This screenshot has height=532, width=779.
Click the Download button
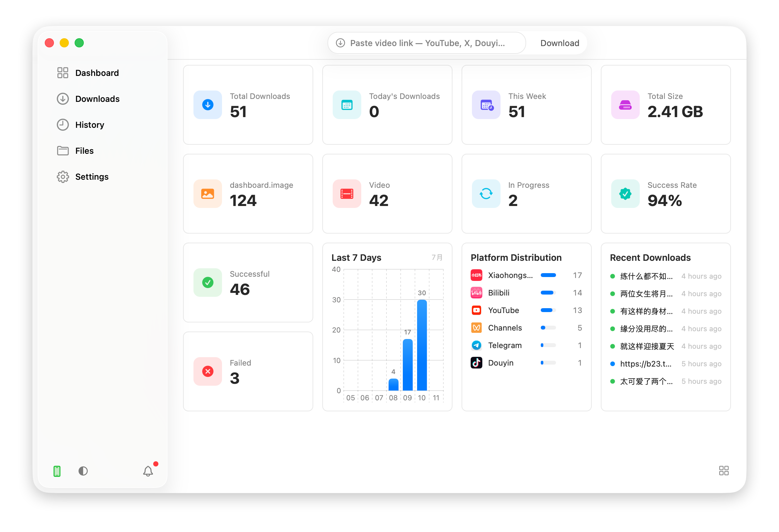(560, 43)
